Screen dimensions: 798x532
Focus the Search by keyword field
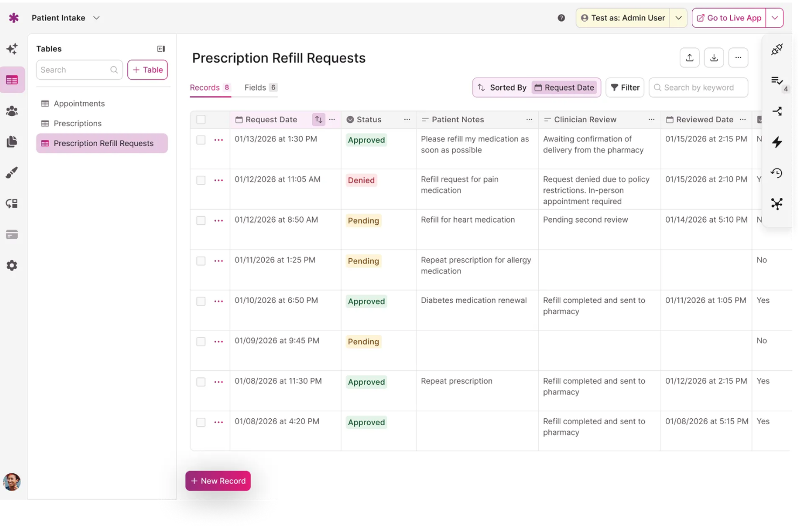[x=699, y=88]
